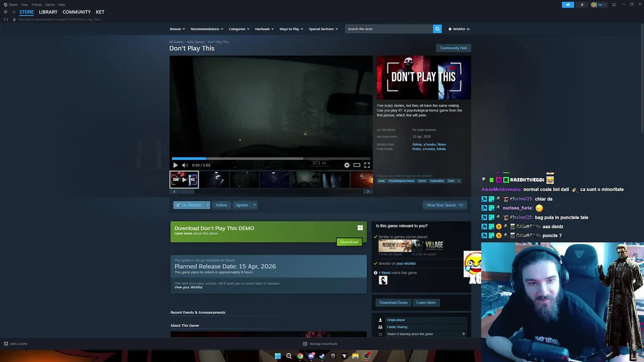This screenshot has height=362, width=644.
Task: Open the Browse dropdown menu
Action: coord(177,29)
